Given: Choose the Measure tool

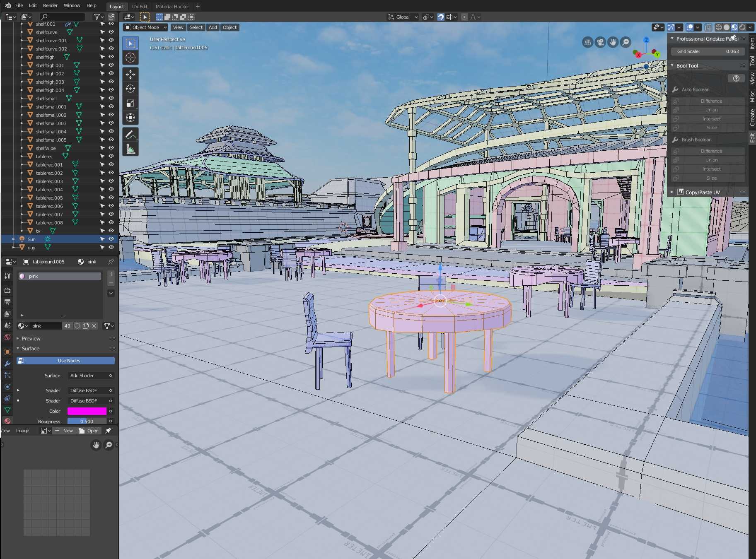Looking at the screenshot, I should point(130,149).
